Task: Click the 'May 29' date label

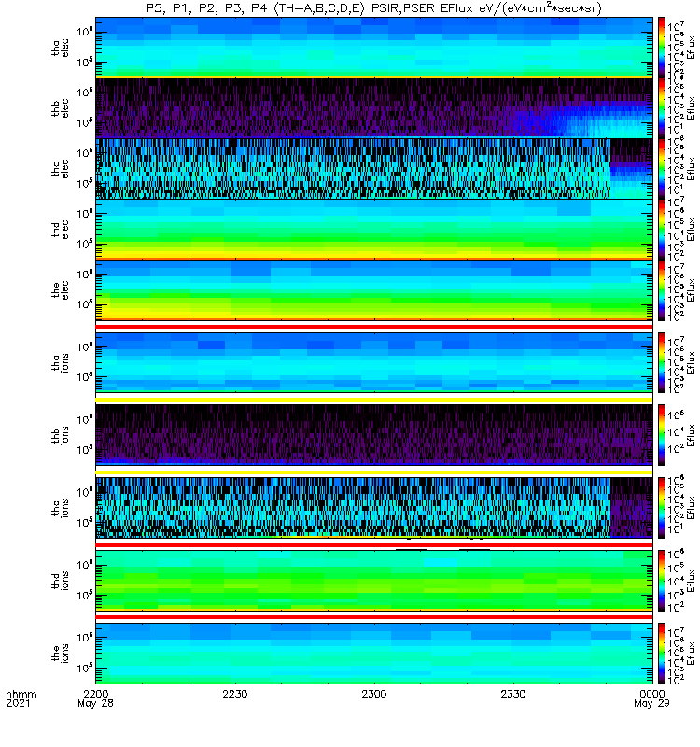Action: (x=651, y=703)
